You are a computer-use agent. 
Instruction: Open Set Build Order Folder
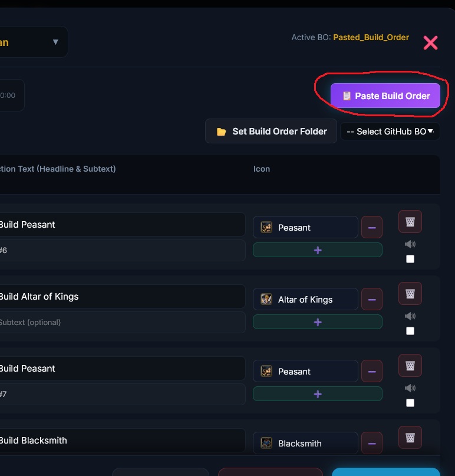(271, 131)
